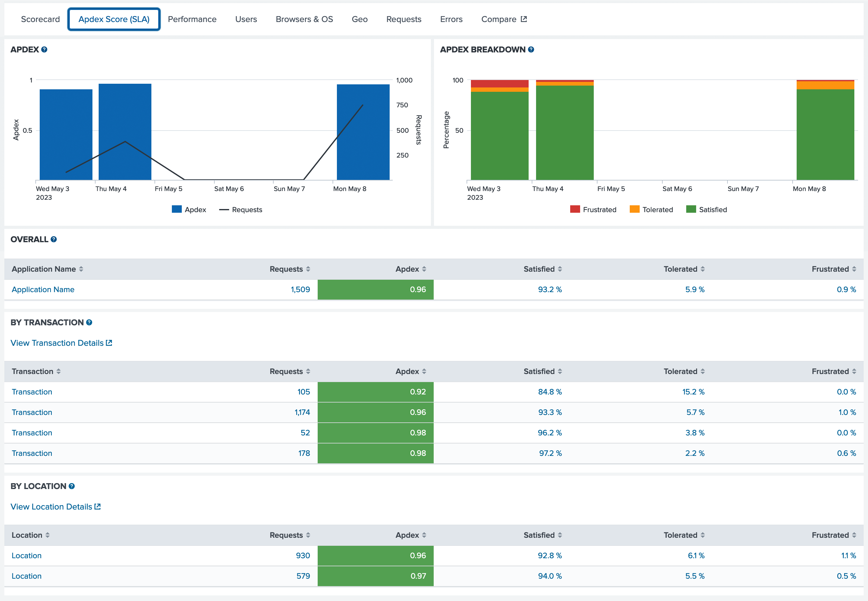Click the external-link icon on View Location Details
Screen dimensions: 868x601
click(98, 506)
